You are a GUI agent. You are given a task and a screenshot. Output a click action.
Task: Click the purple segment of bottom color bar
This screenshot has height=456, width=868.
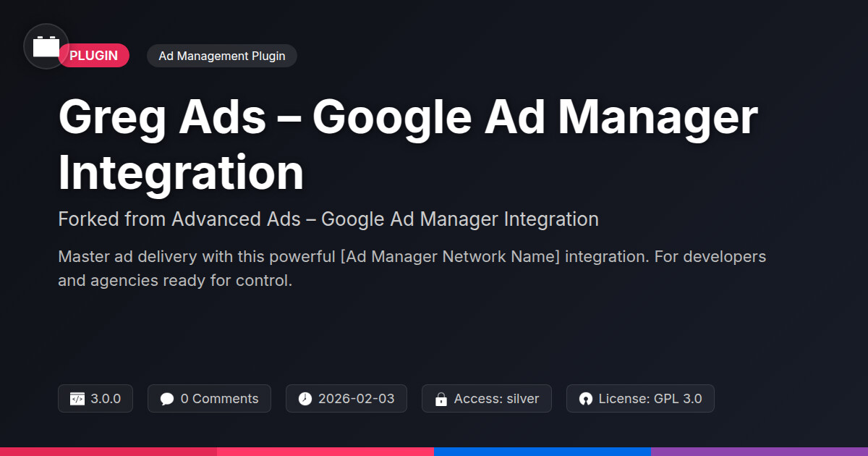(759, 451)
